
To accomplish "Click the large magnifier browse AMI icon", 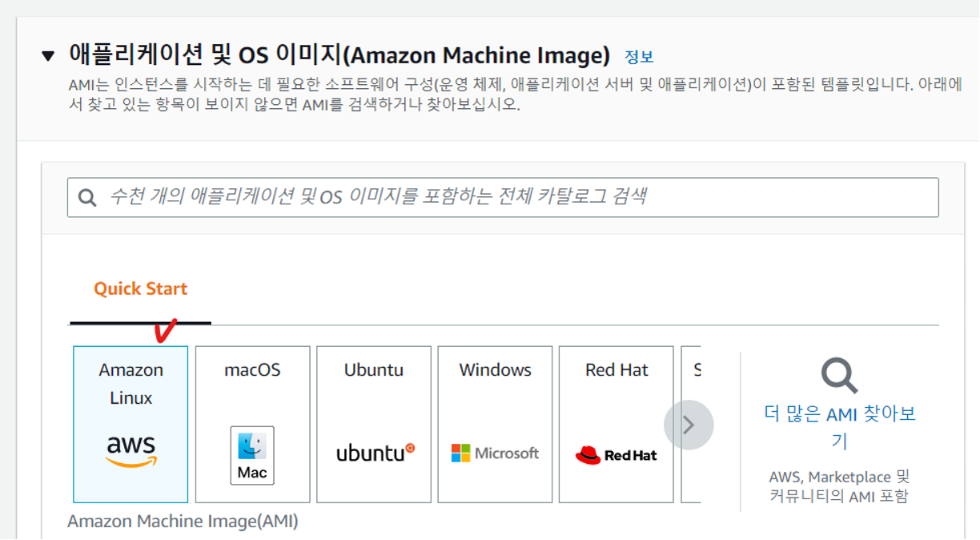I will [839, 375].
